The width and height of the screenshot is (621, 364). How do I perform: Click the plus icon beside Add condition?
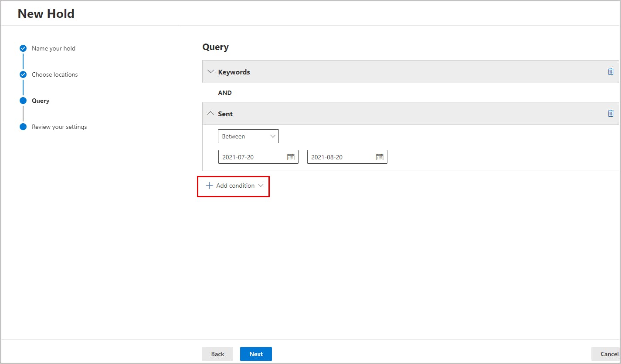(x=209, y=186)
